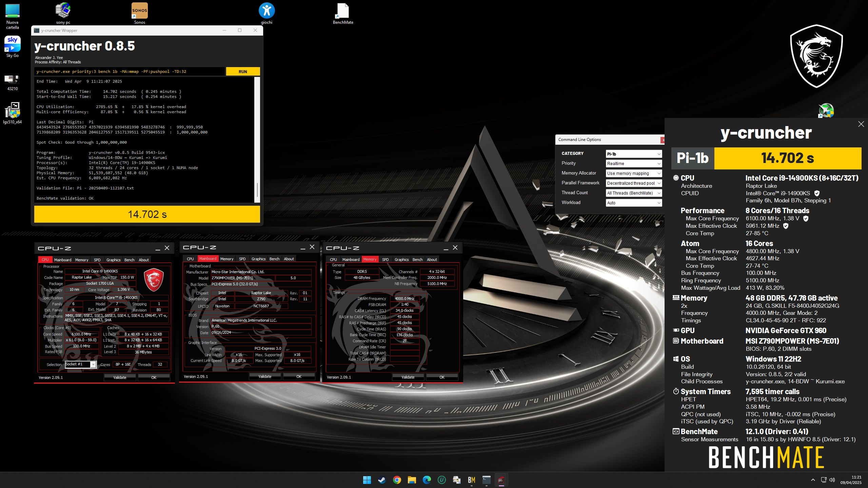Launch Steam from the taskbar
Image resolution: width=868 pixels, height=488 pixels.
click(382, 480)
